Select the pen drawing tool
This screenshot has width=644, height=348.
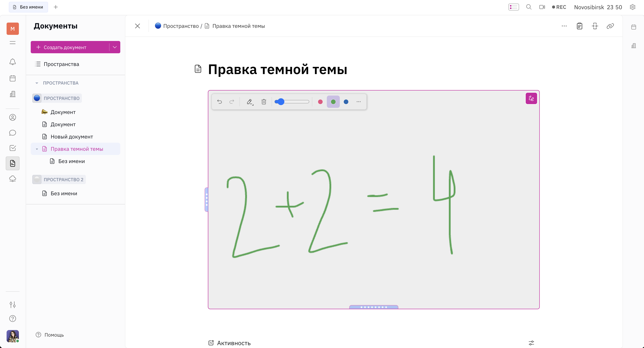[250, 102]
